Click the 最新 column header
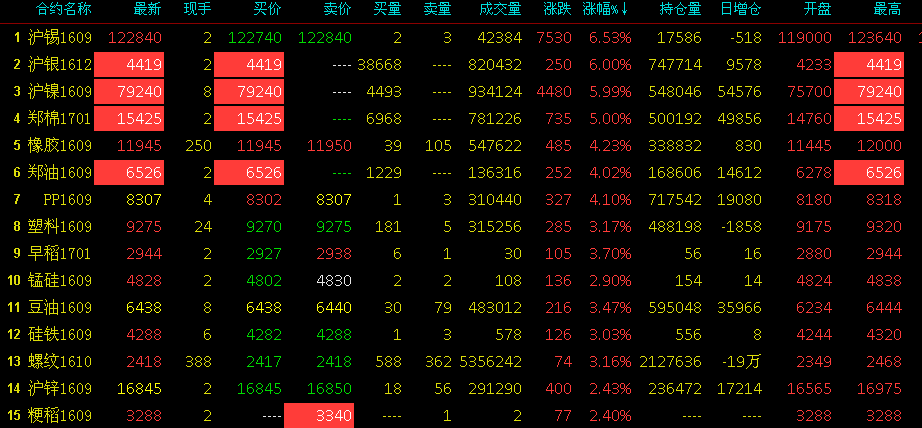Viewport: 922px width, 428px height. [148, 9]
